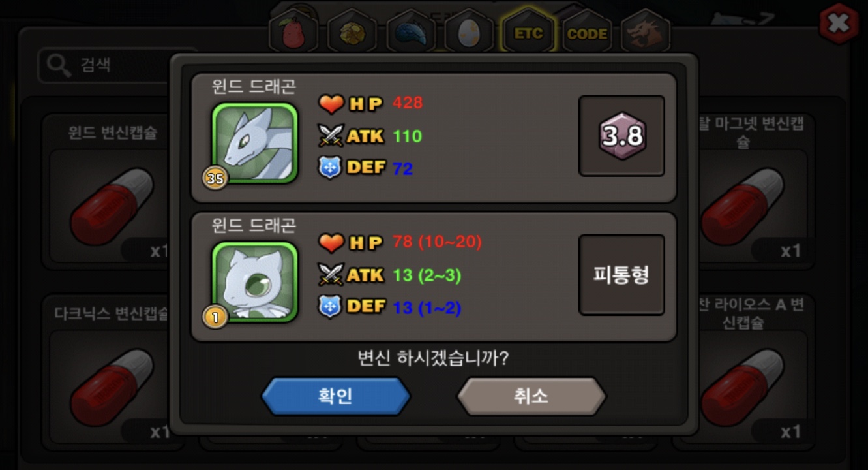Click the 피통형 type box
The image size is (868, 470).
point(621,275)
